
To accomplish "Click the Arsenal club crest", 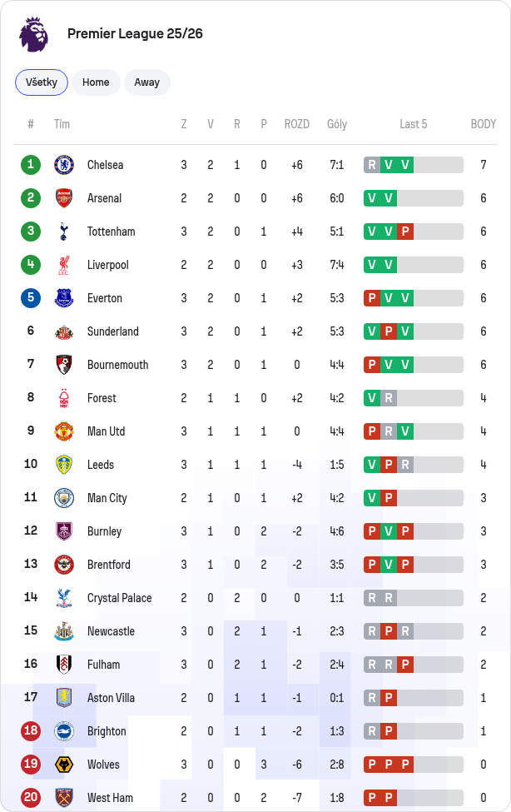I will tap(64, 198).
